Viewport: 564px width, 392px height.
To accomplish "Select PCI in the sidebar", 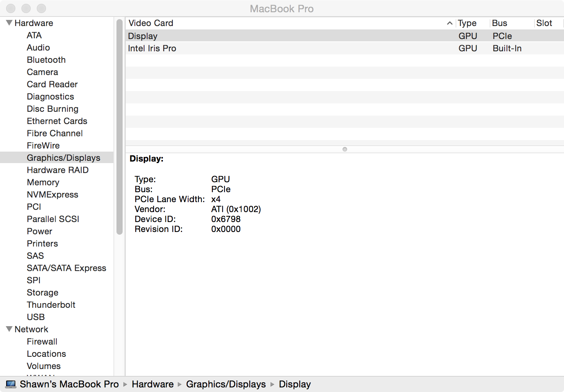I will coord(34,207).
